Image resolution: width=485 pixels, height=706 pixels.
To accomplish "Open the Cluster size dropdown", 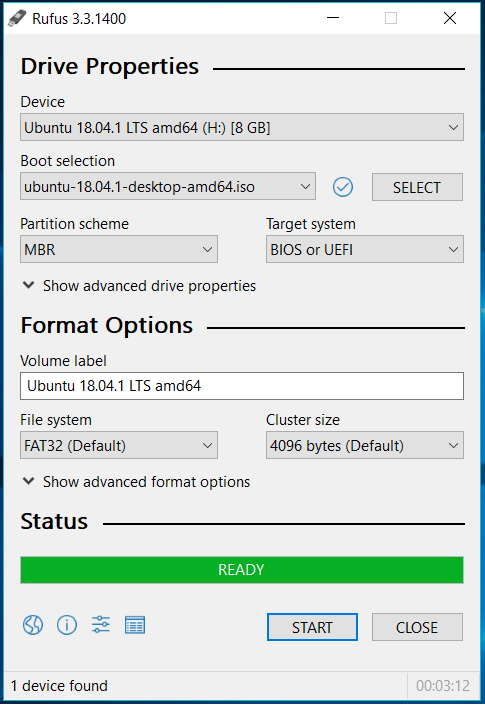I will coord(365,445).
